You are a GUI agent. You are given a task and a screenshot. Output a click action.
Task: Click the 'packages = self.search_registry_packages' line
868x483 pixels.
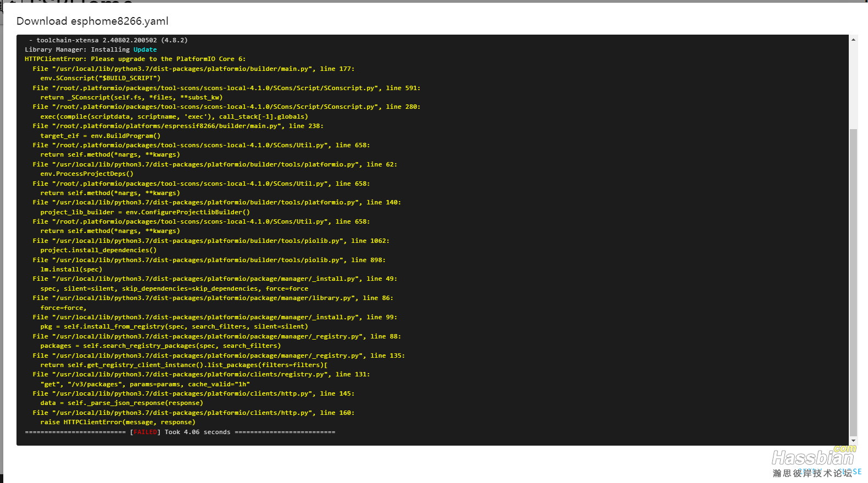pyautogui.click(x=160, y=346)
